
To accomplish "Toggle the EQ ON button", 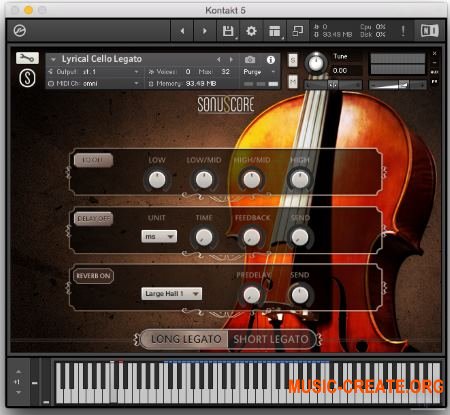I will click(x=93, y=160).
